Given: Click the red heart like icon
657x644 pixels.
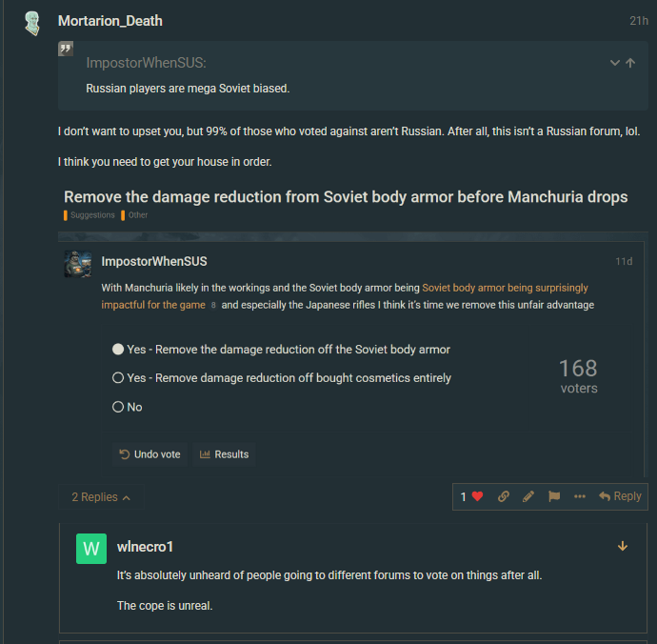Looking at the screenshot, I should 477,496.
